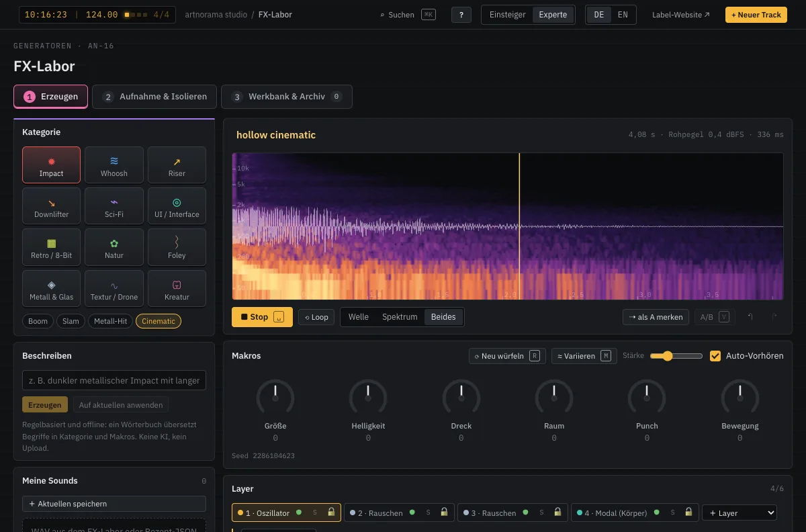Click the + Neuer Track button

click(756, 15)
